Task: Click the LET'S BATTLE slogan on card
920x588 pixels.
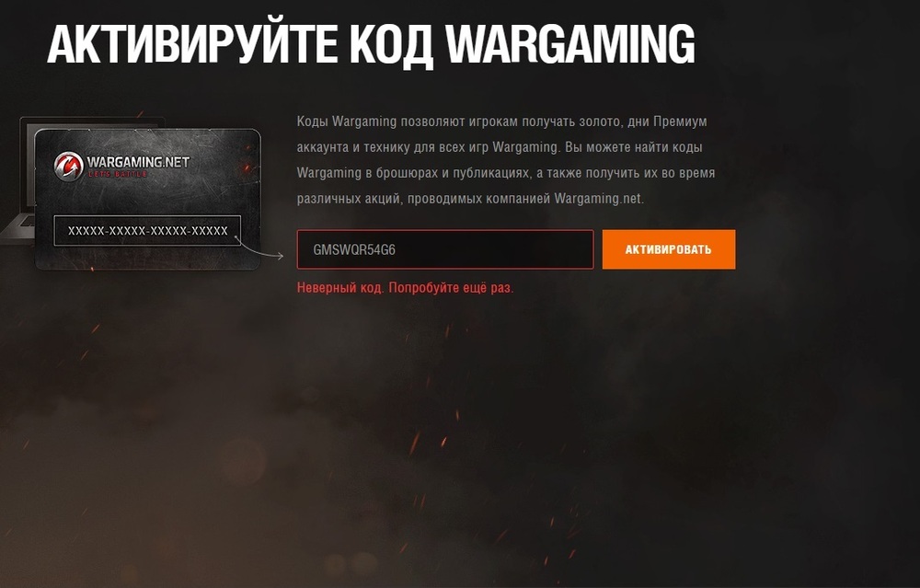Action: click(x=118, y=174)
